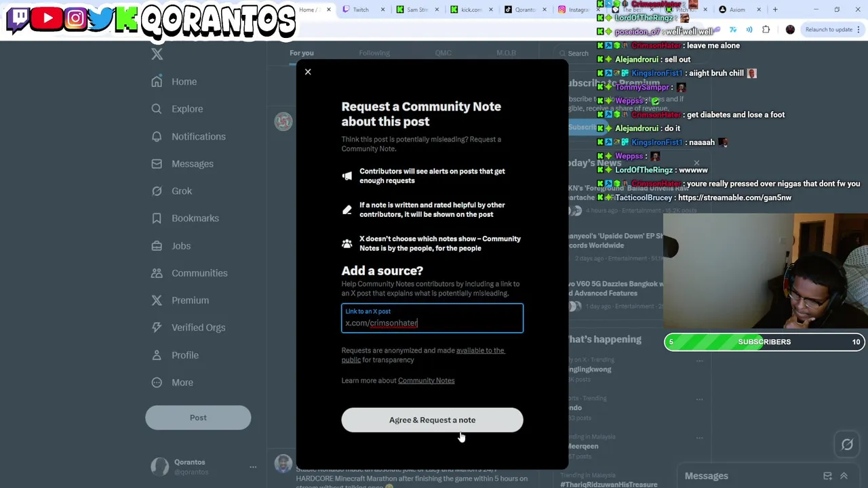Focus the Link to an X post field

coord(432,319)
